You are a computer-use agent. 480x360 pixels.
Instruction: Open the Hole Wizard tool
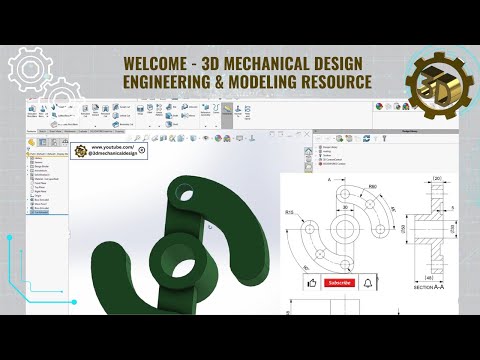tap(95, 111)
